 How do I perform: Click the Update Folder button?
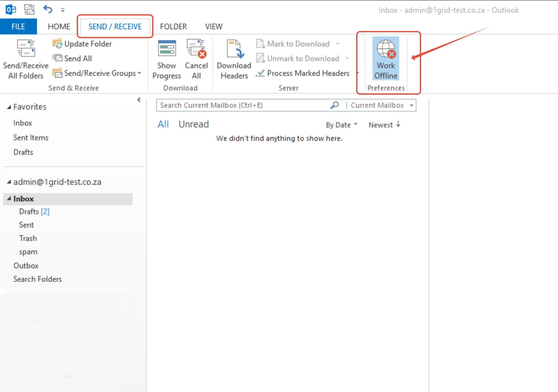[x=82, y=44]
